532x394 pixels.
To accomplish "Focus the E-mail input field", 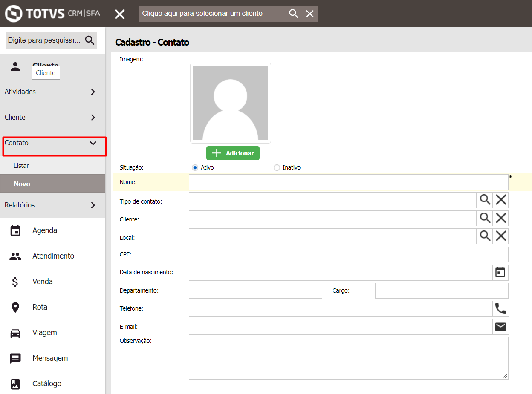I will click(341, 327).
